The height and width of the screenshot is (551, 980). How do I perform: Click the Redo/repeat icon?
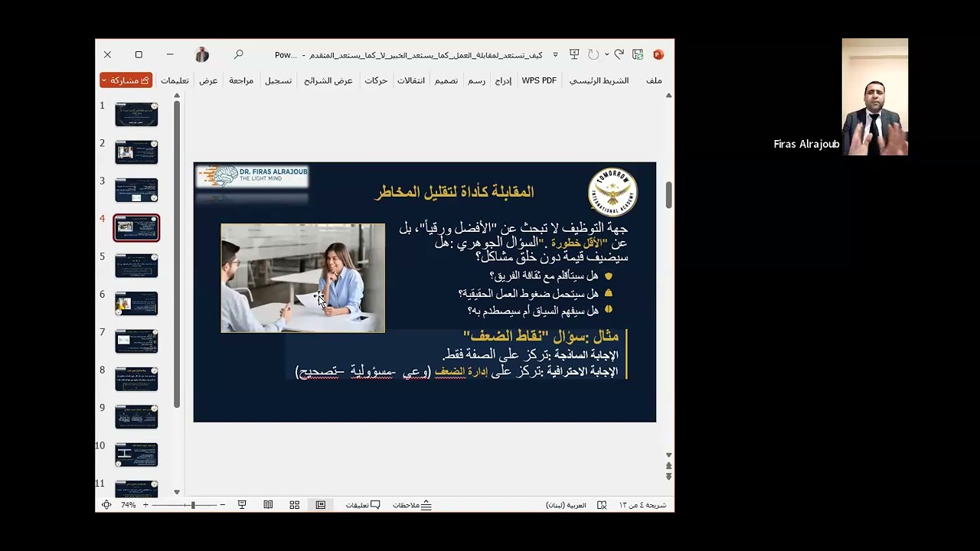tap(593, 54)
